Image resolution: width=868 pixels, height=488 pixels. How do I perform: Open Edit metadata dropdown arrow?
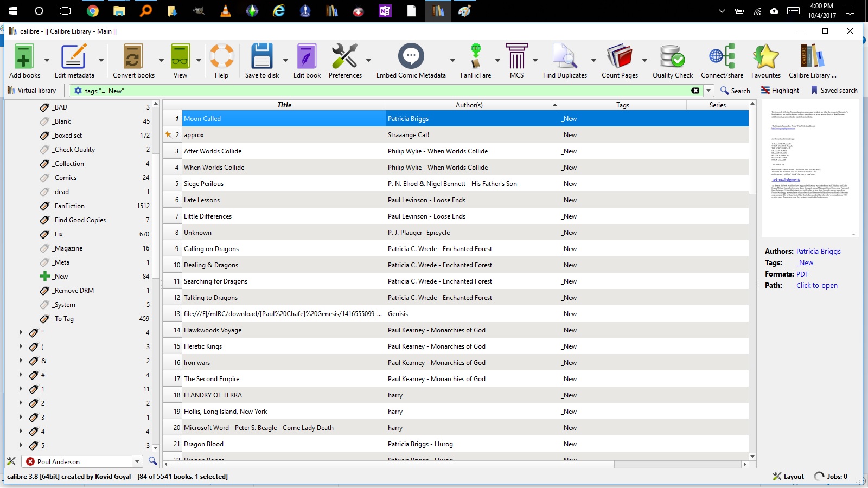click(x=101, y=60)
